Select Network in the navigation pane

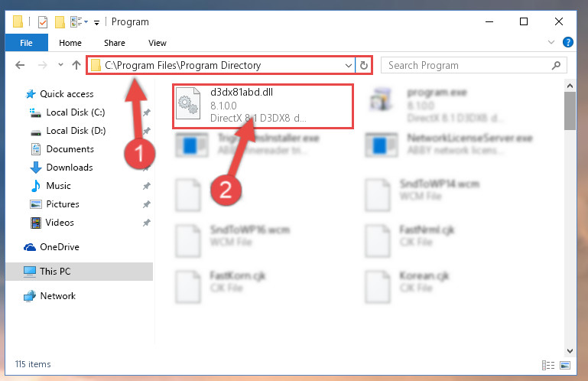coord(50,296)
